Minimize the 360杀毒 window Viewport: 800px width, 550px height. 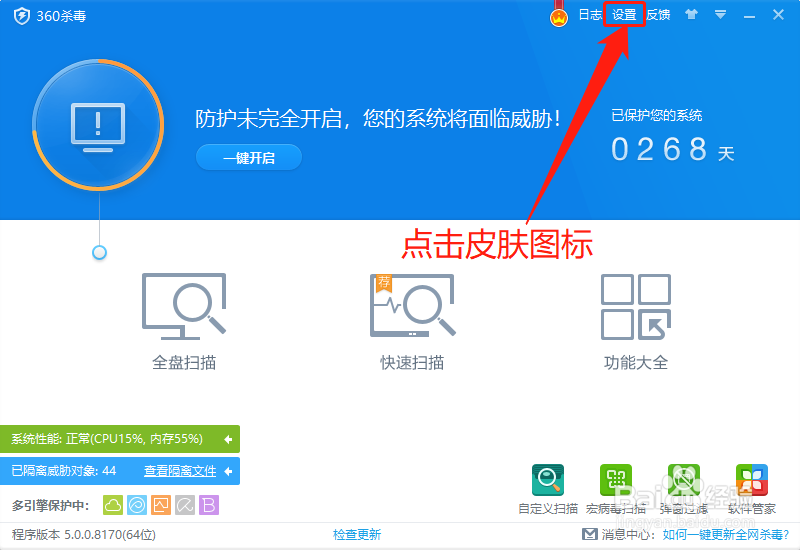pyautogui.click(x=749, y=17)
